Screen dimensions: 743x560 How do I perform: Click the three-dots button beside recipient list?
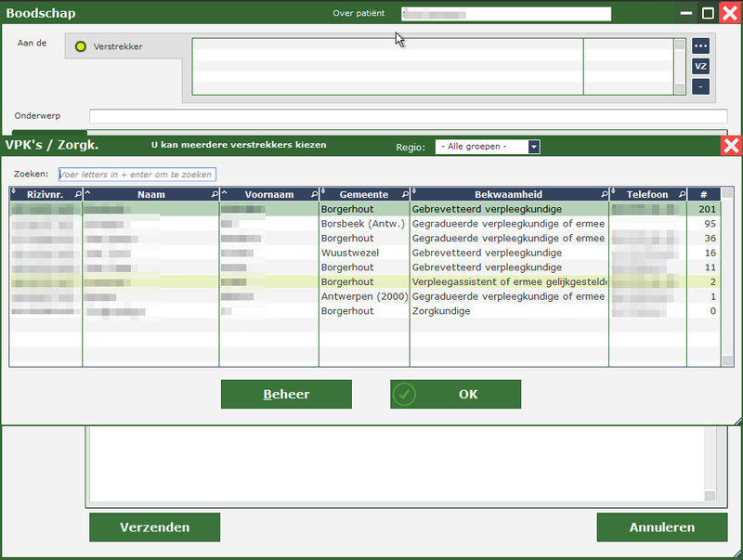(700, 46)
